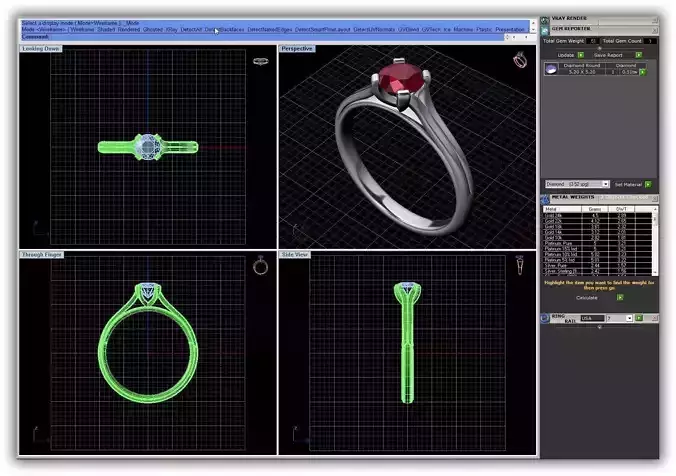Screen dimensions: 676x476
Task: Select Ice display mode option
Action: click(447, 30)
